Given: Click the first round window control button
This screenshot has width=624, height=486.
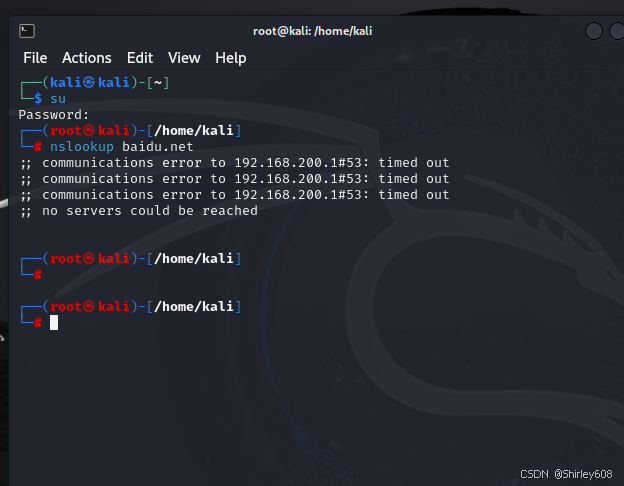Looking at the screenshot, I should [x=593, y=31].
